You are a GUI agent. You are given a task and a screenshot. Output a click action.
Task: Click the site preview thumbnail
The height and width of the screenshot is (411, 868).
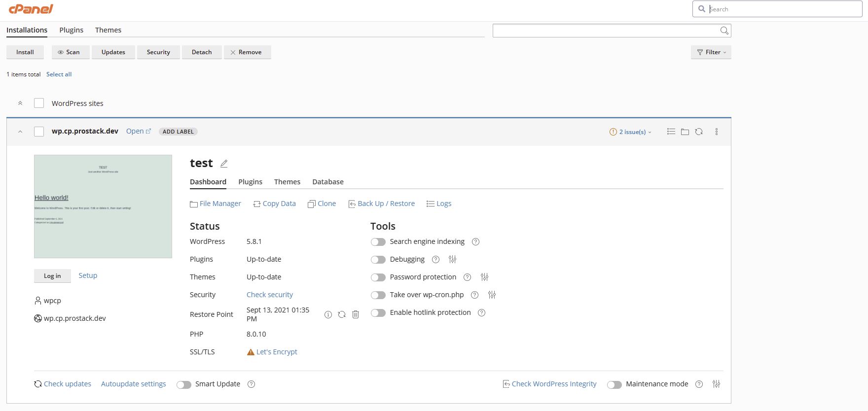pos(103,206)
